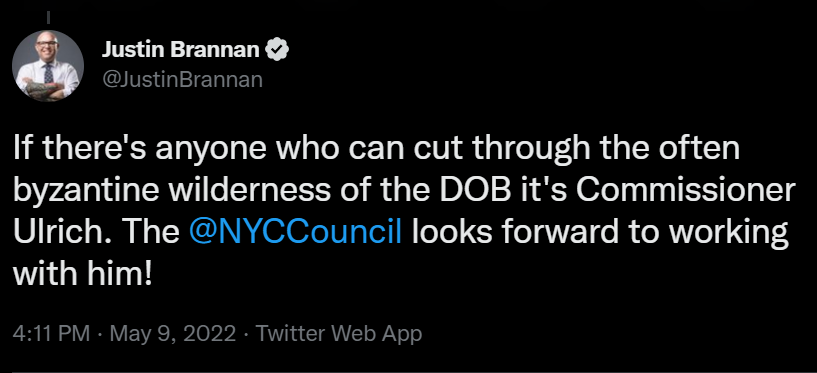Click the word "byzantine" in the tweet

pyautogui.click(x=86, y=192)
